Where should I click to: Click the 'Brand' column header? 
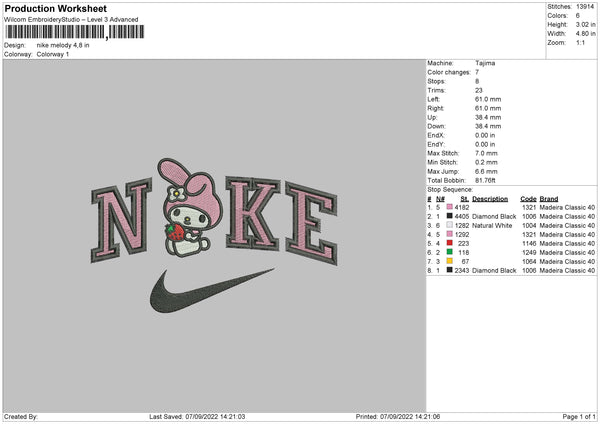pos(549,199)
